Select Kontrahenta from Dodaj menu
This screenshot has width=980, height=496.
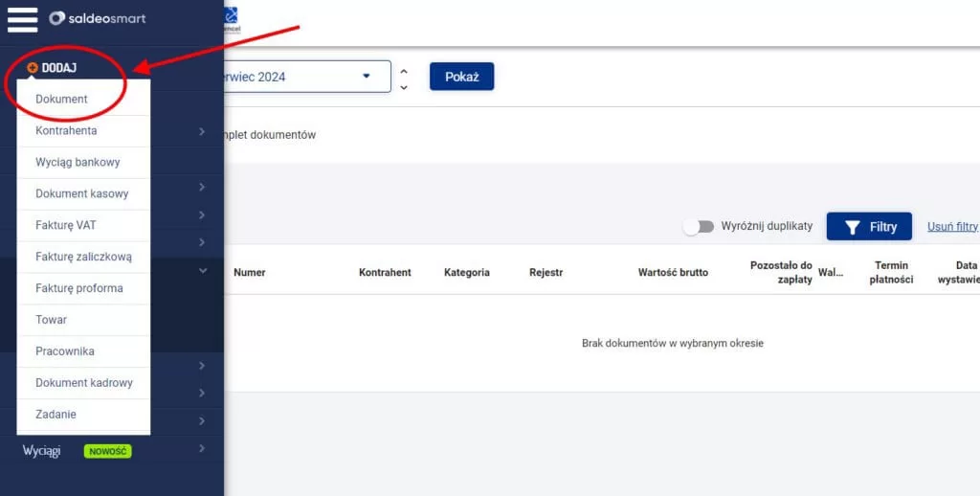pos(66,130)
